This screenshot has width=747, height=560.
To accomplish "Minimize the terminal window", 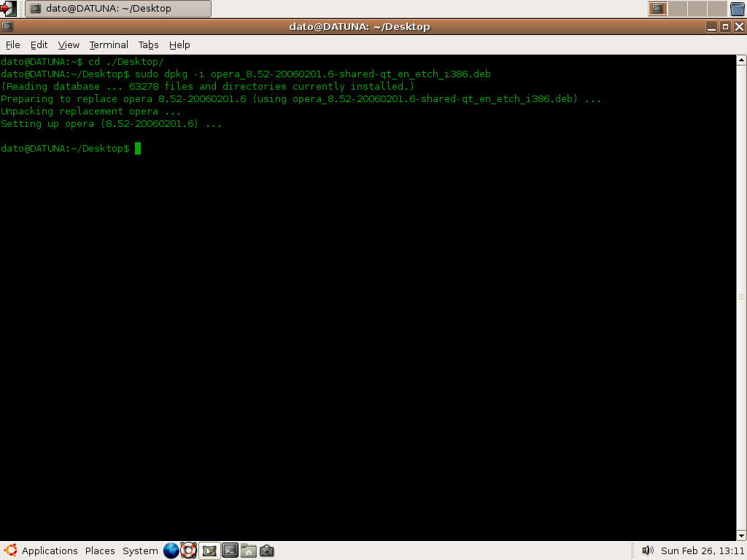I will tap(712, 27).
